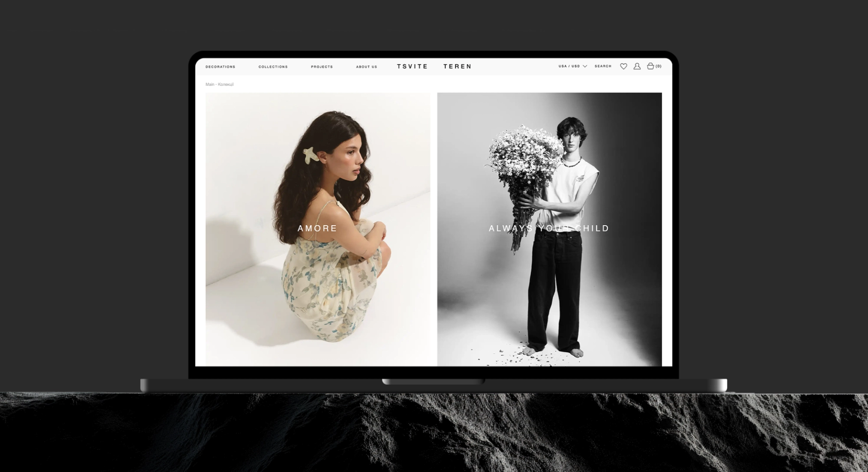This screenshot has width=868, height=472.
Task: Follow the Main breadcrumb link
Action: tap(210, 85)
